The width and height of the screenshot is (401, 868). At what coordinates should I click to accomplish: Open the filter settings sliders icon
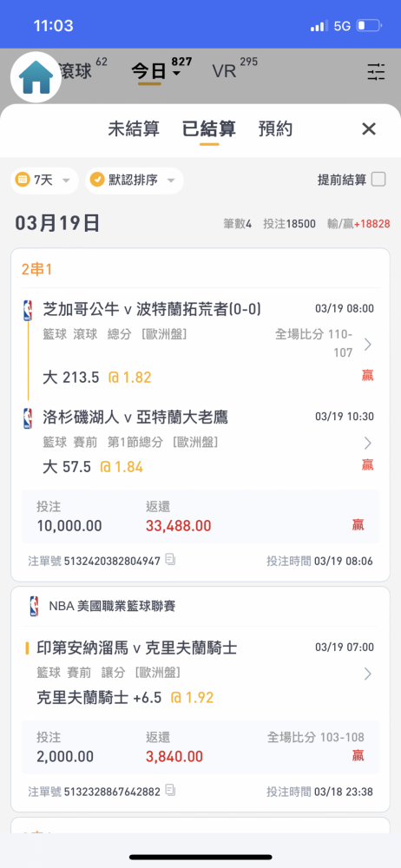click(376, 72)
